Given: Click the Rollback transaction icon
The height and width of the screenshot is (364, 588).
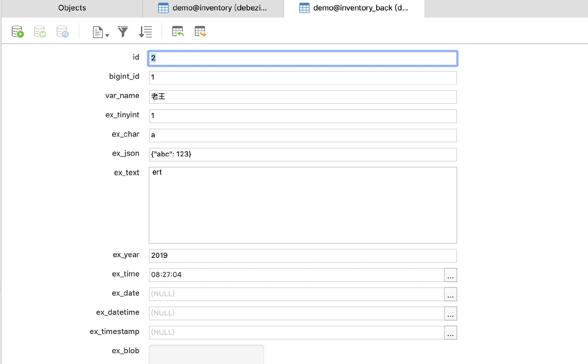Looking at the screenshot, I should coord(62,32).
